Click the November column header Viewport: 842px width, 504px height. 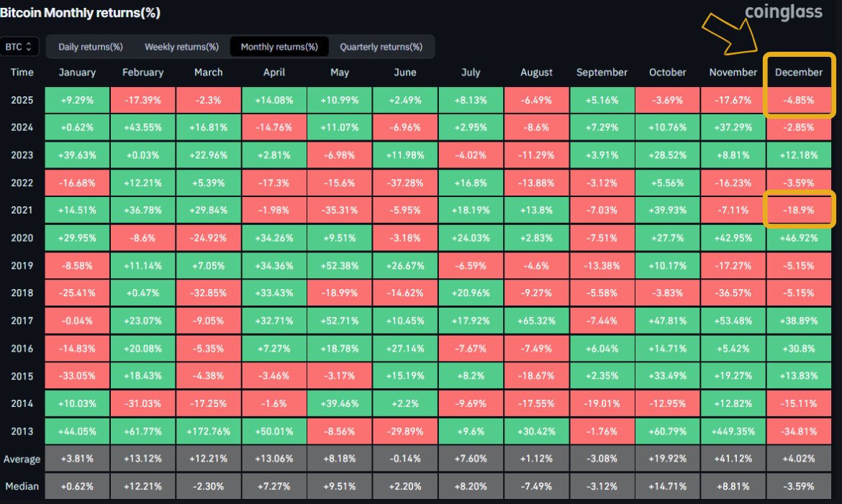tap(733, 72)
